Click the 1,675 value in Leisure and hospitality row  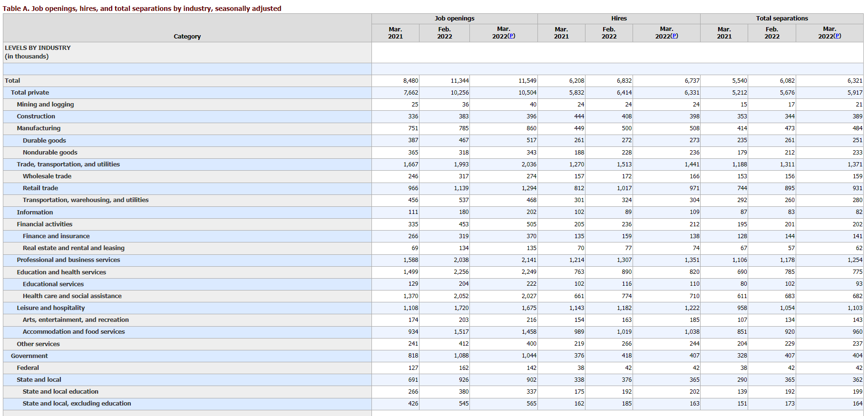coord(529,308)
